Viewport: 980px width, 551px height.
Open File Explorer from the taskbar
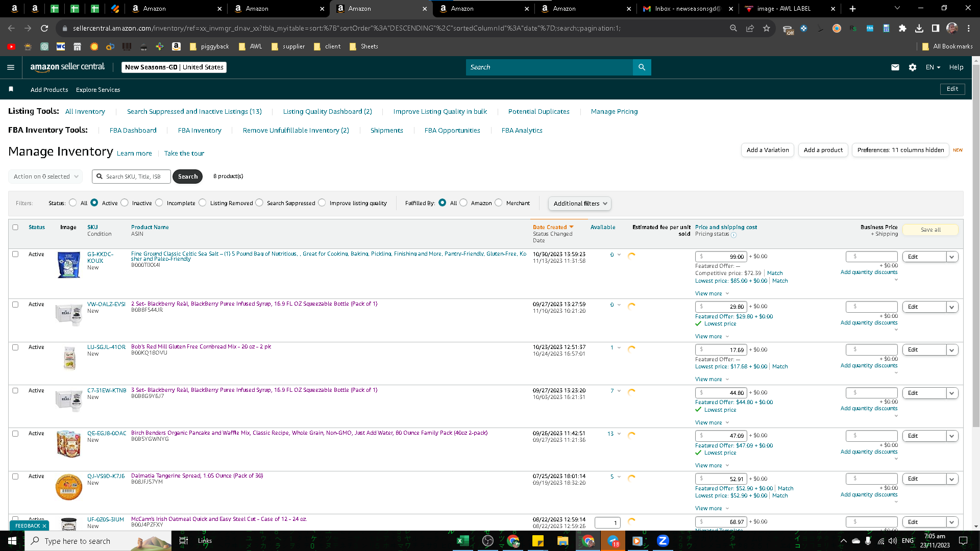pyautogui.click(x=562, y=541)
